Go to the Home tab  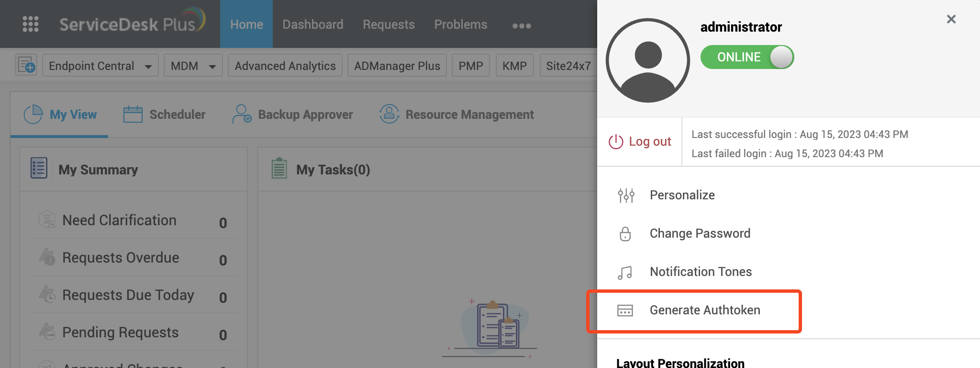click(x=246, y=24)
